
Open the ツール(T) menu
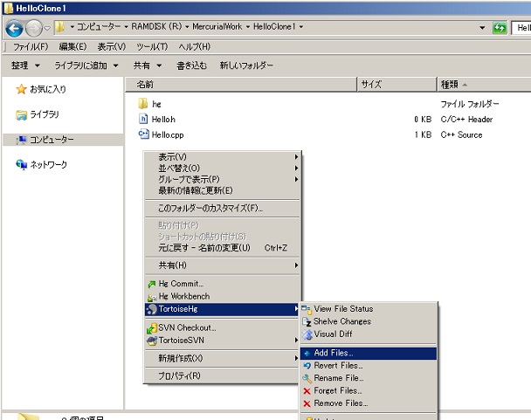click(152, 47)
